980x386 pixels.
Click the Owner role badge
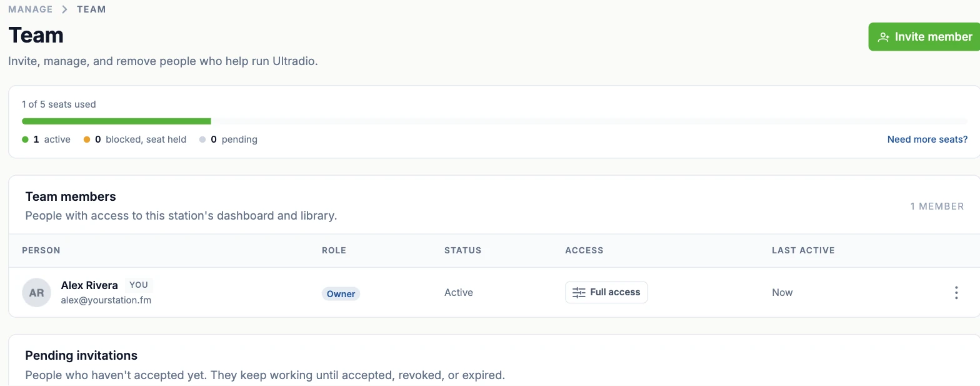tap(341, 293)
